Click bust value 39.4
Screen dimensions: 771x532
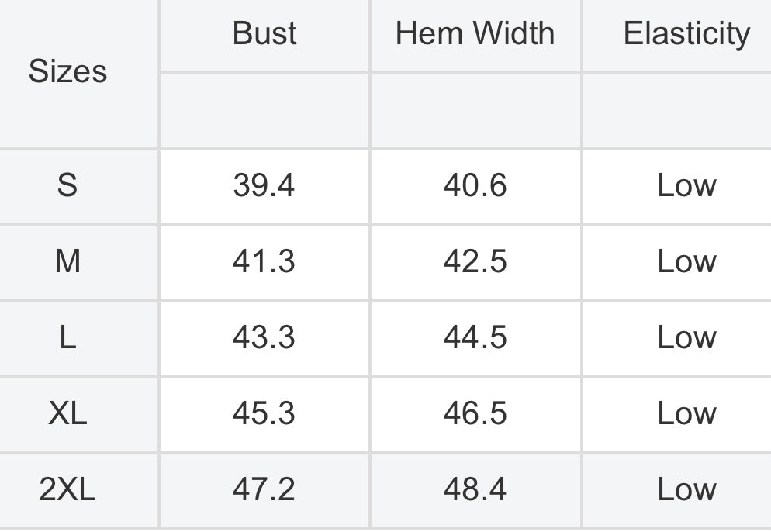pyautogui.click(x=264, y=185)
